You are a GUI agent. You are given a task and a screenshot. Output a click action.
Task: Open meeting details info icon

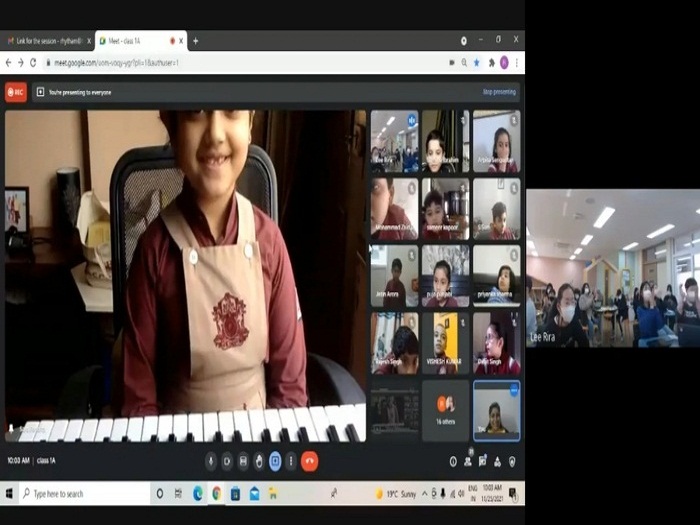(453, 462)
